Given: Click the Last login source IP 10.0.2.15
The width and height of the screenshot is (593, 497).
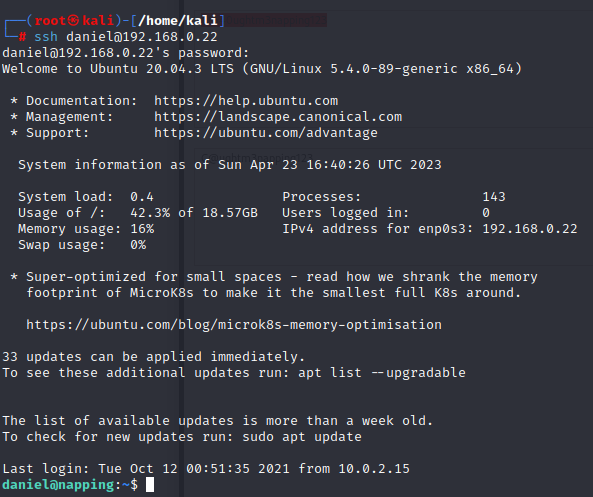Looking at the screenshot, I should coord(374,469).
